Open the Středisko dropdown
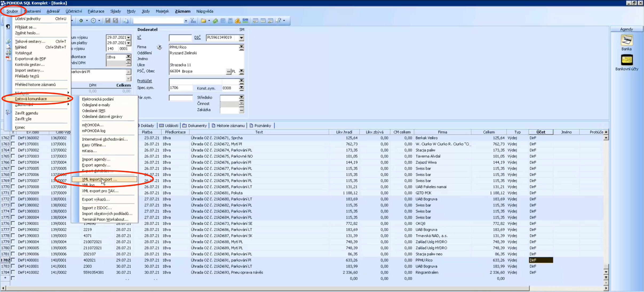644x292 pixels. point(241,98)
